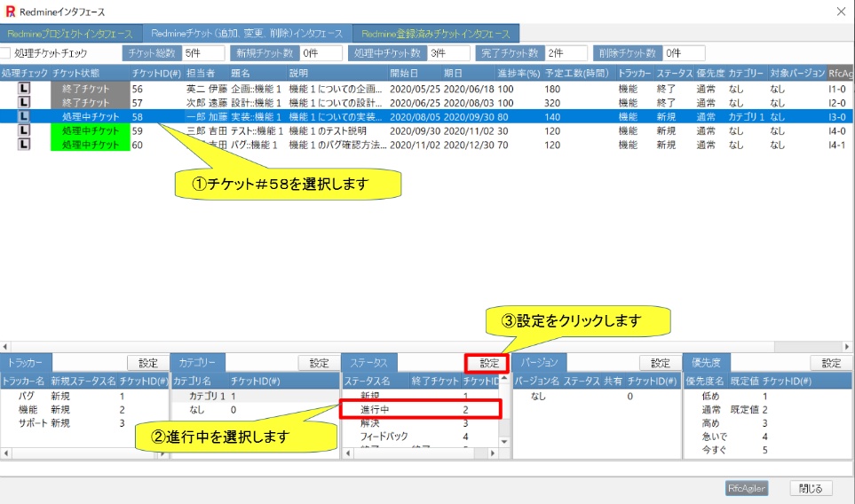Click the トラッカー名 column header
Screen dimensions: 855x504
point(25,381)
